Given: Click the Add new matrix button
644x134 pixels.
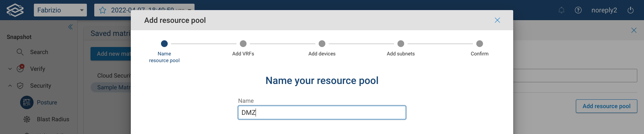Looking at the screenshot, I should click(111, 54).
